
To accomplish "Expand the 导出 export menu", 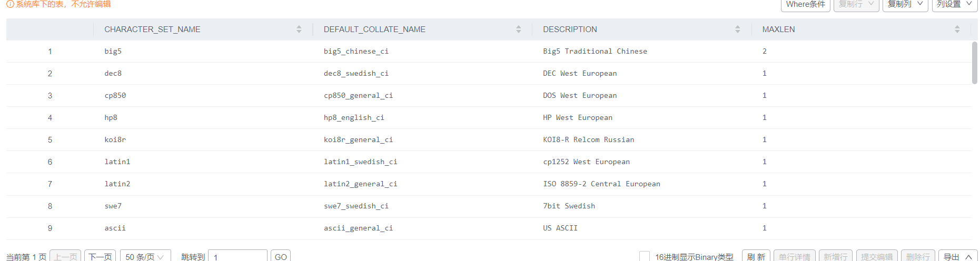I will click(957, 256).
